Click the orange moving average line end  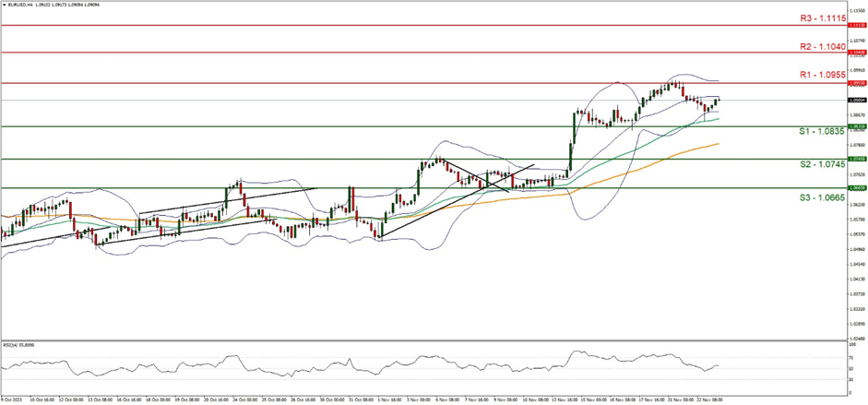[719, 144]
